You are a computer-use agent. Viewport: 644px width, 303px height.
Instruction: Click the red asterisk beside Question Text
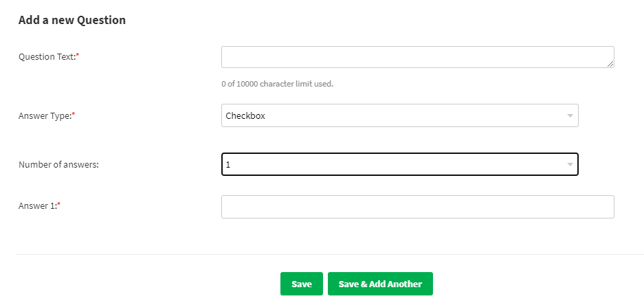pos(78,56)
